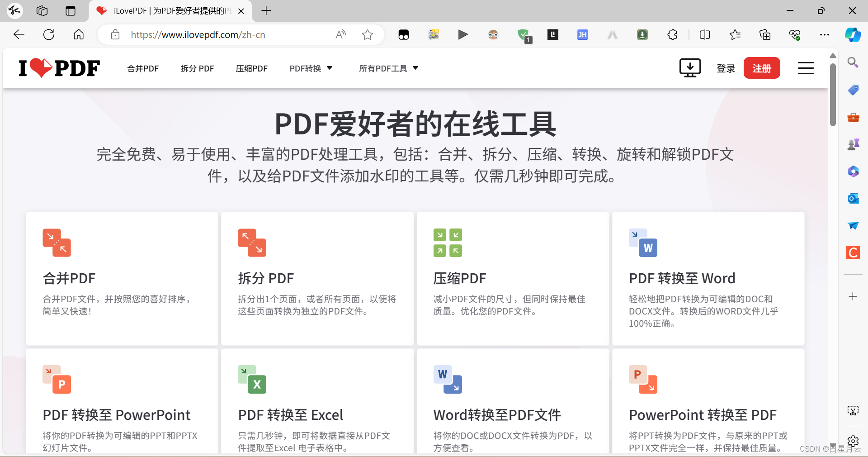
Task: Open the AdGuard shield extension icon
Action: click(x=524, y=34)
